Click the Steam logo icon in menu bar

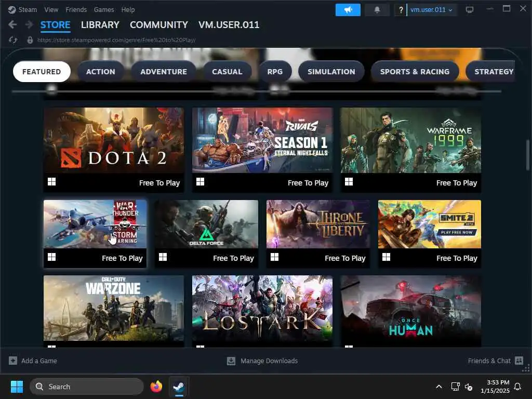click(12, 9)
